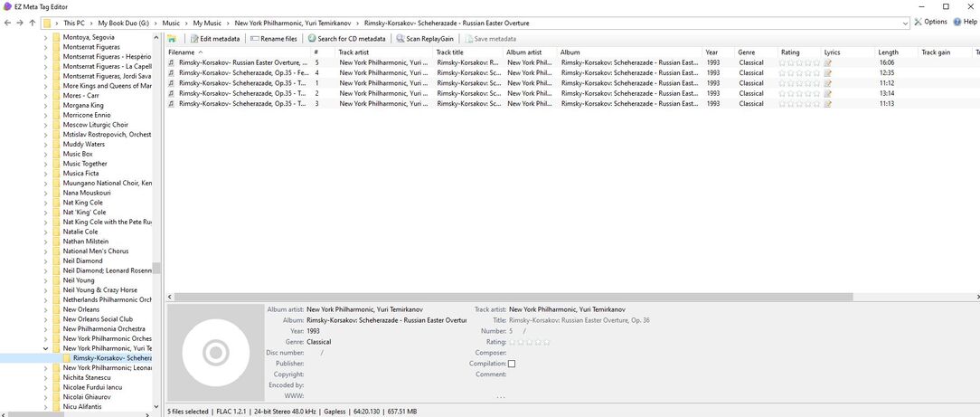Expand the Nathan Milstein folder node
Screen dimensions: 980x417
tap(45, 242)
